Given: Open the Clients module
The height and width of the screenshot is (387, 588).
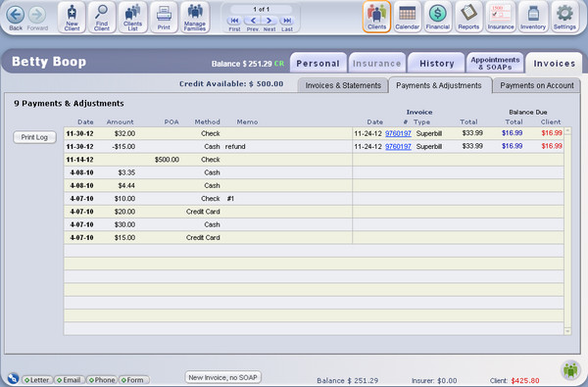Looking at the screenshot, I should (x=377, y=17).
